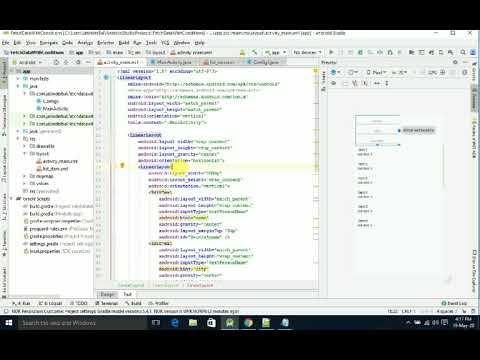The width and height of the screenshot is (480, 360).
Task: Select the Text view tab
Action: (127, 294)
